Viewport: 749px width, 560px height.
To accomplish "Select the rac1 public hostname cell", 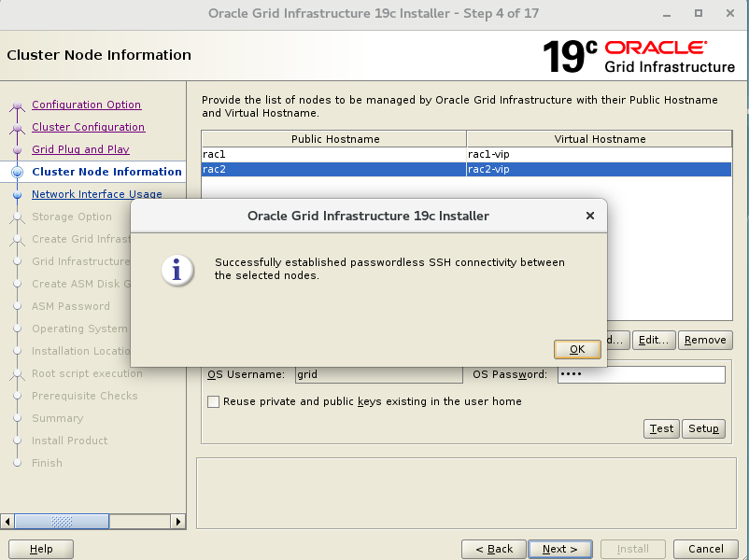I will [x=333, y=154].
